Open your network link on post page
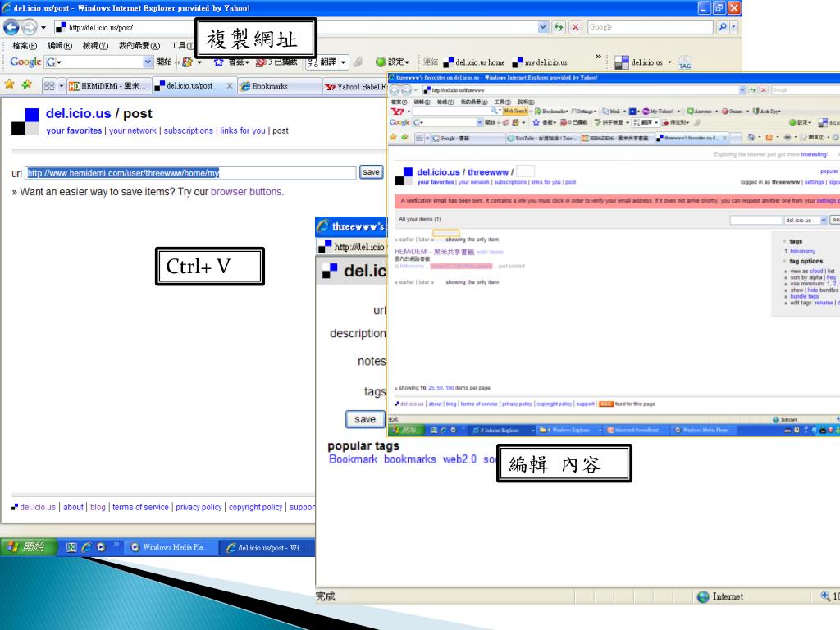840x630 pixels. pos(133,130)
